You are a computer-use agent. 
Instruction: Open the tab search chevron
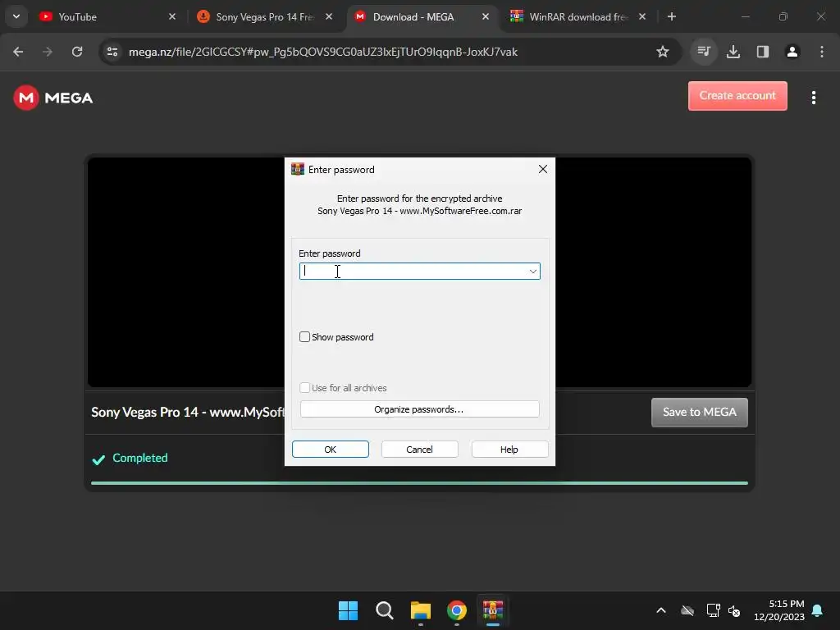[x=16, y=16]
